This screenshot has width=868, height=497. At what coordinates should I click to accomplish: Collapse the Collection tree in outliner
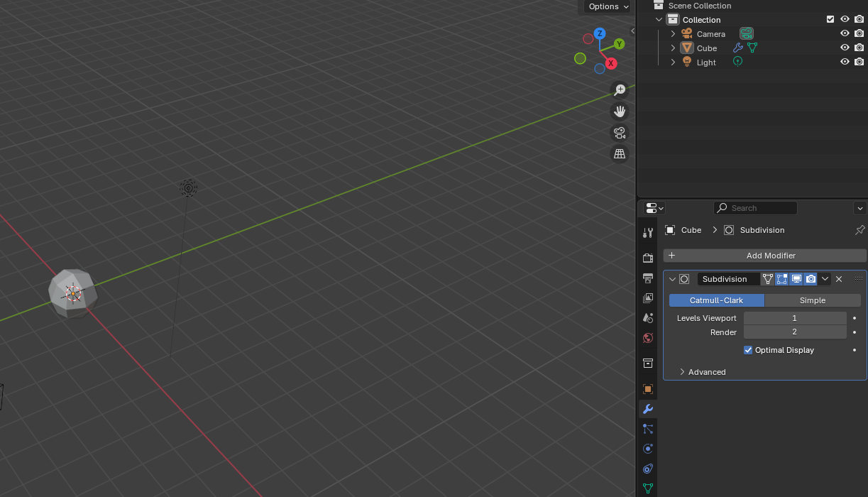click(x=659, y=20)
